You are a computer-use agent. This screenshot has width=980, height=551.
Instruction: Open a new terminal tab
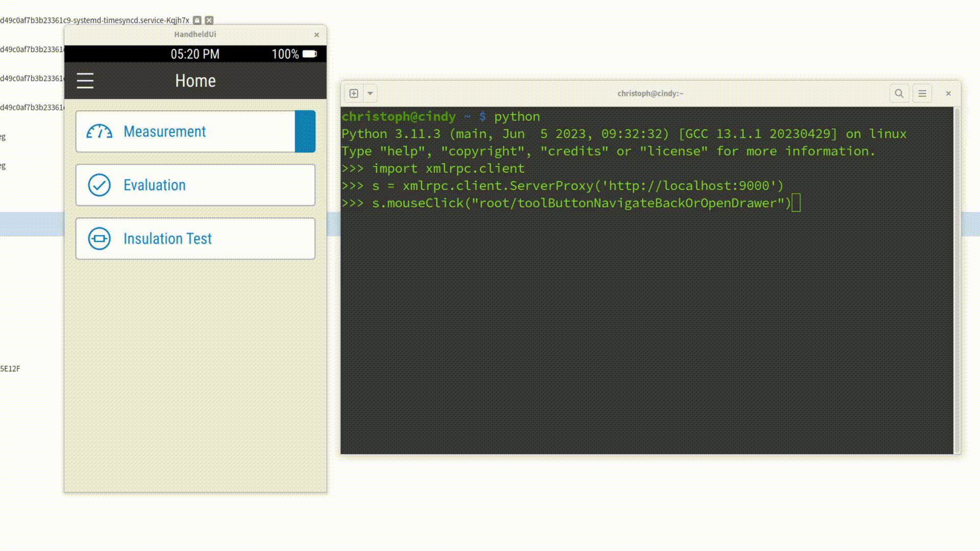pyautogui.click(x=354, y=93)
